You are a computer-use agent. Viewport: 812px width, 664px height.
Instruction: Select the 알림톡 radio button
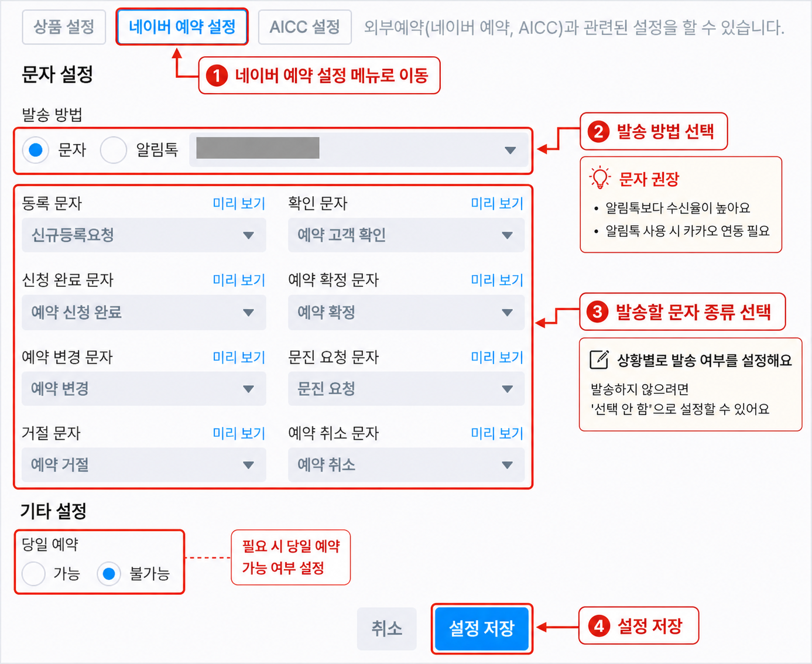[114, 150]
